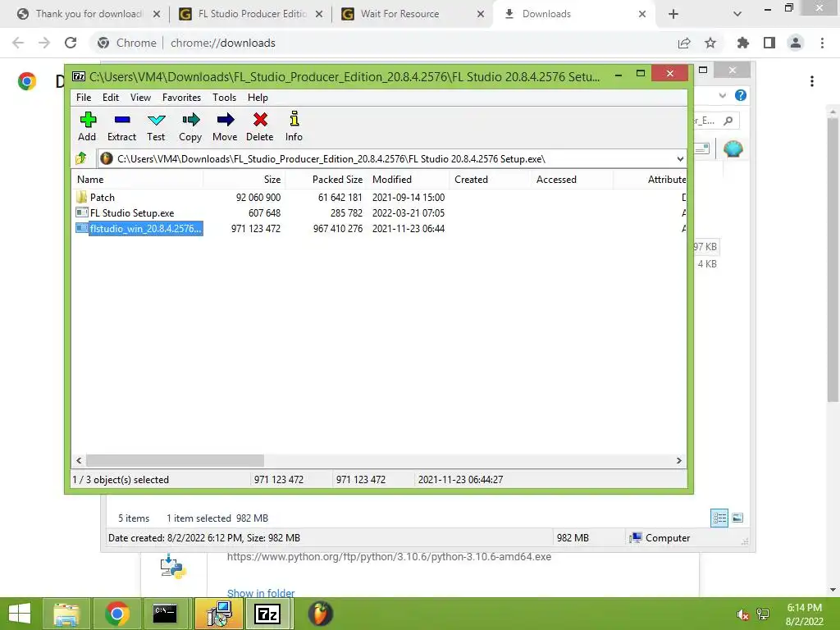Reload the Chrome page

71,43
